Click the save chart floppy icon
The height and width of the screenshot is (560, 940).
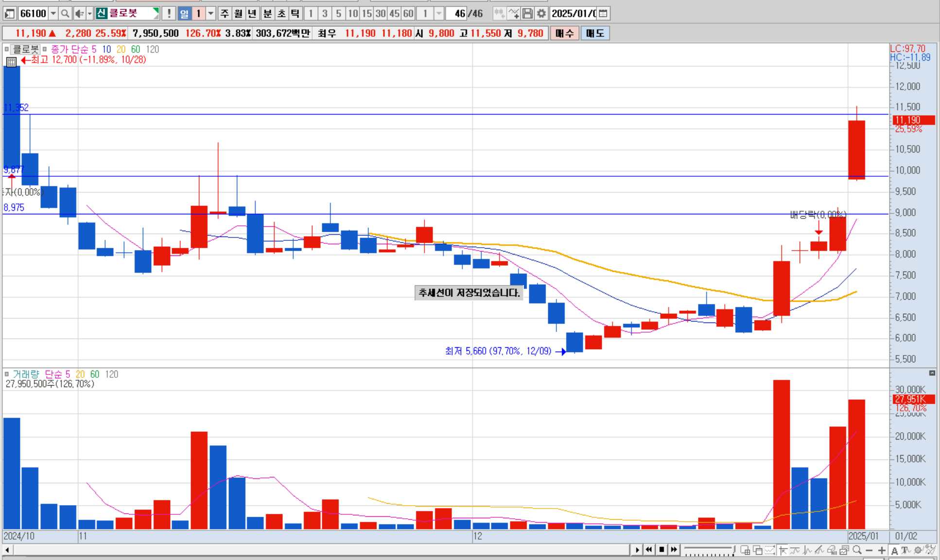point(527,14)
